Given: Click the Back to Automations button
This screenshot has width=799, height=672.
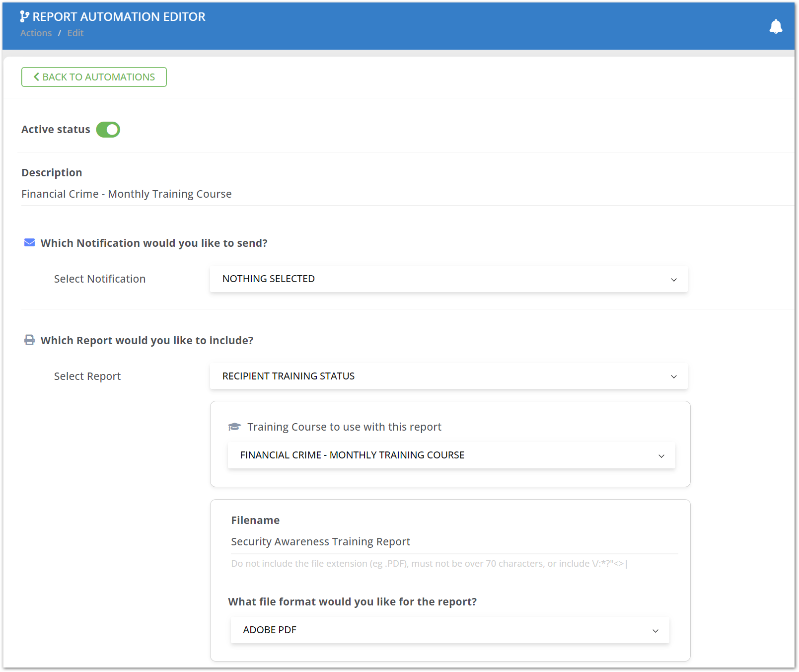Looking at the screenshot, I should pos(93,76).
